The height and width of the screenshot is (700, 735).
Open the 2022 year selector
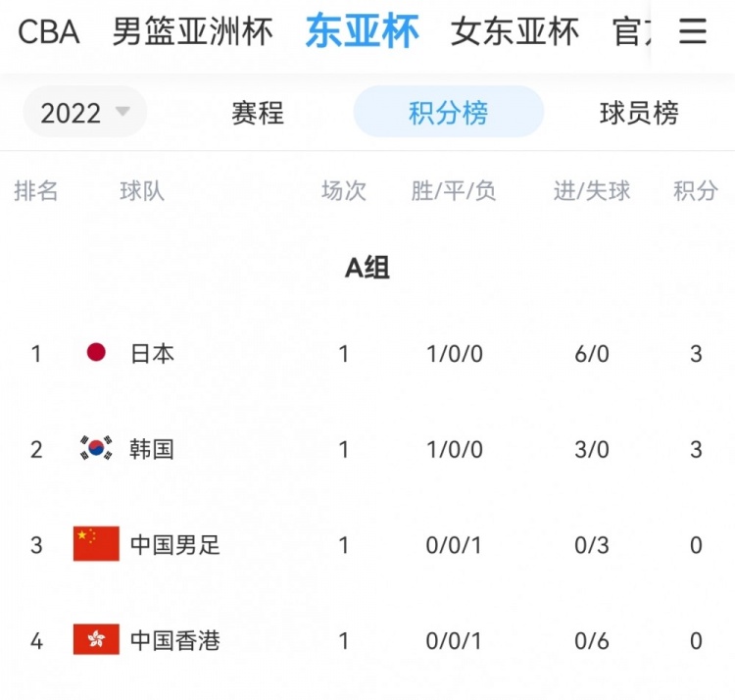tap(85, 112)
